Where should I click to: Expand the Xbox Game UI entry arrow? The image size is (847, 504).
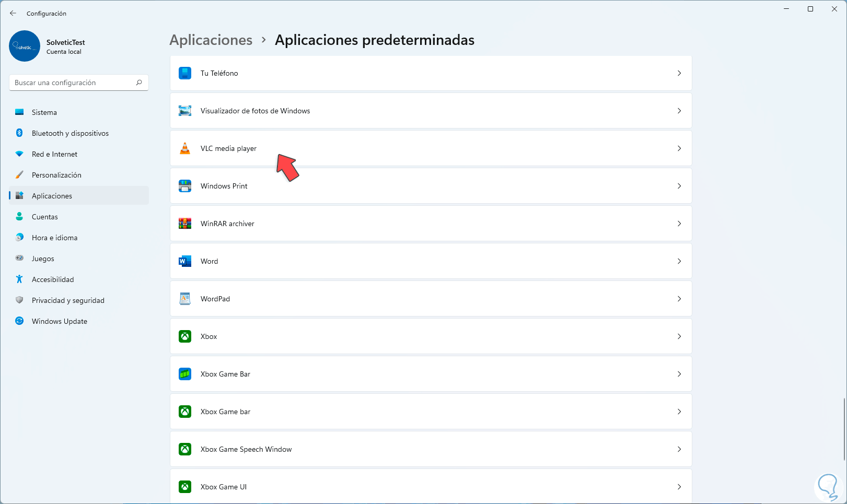(679, 487)
